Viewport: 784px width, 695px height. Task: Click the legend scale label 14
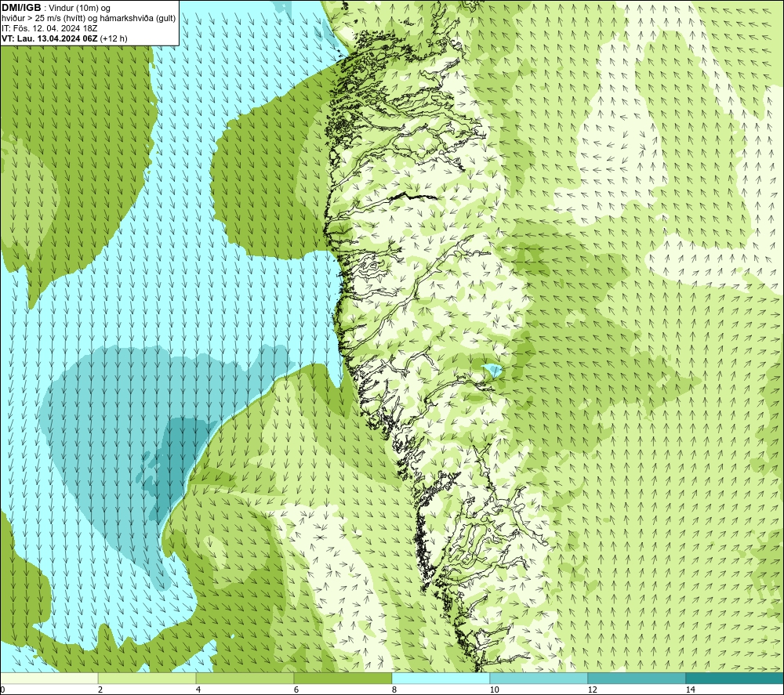[x=690, y=690]
